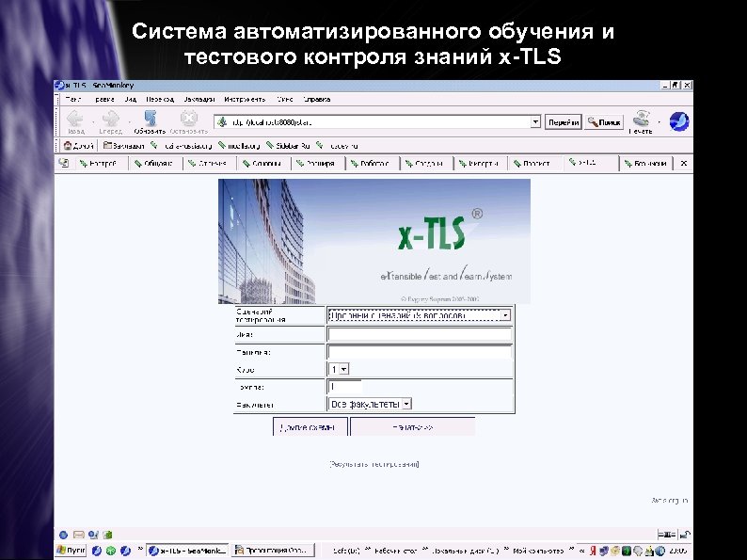Image resolution: width=747 pixels, height=560 pixels.
Task: Click the Yandex tray icon in taskbar
Action: [x=593, y=551]
